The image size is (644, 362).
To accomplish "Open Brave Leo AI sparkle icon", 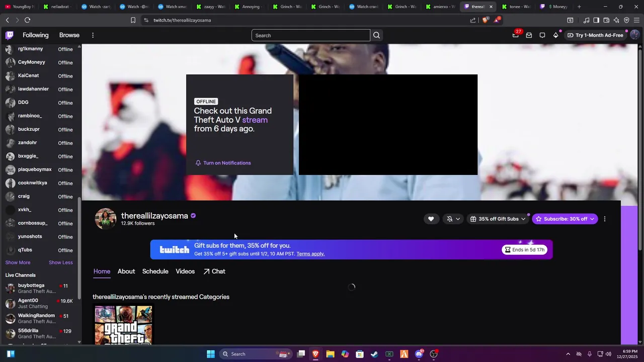I will [616, 20].
